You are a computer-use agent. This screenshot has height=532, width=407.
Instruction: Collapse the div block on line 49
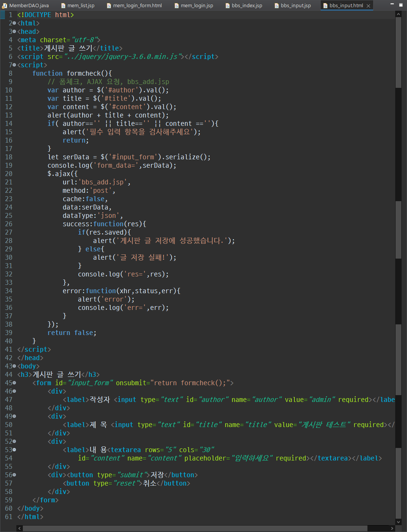point(14,416)
